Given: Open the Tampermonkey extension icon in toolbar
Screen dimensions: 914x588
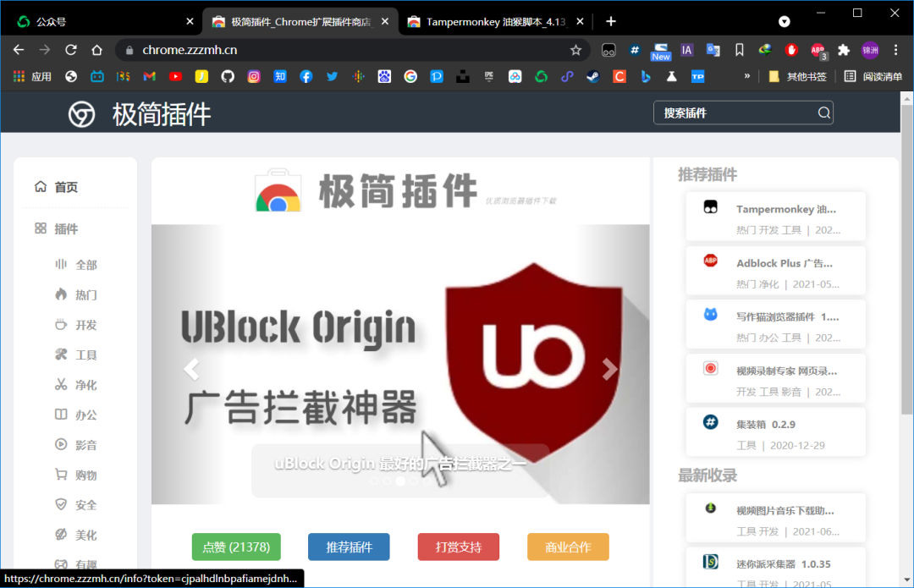Looking at the screenshot, I should point(608,51).
